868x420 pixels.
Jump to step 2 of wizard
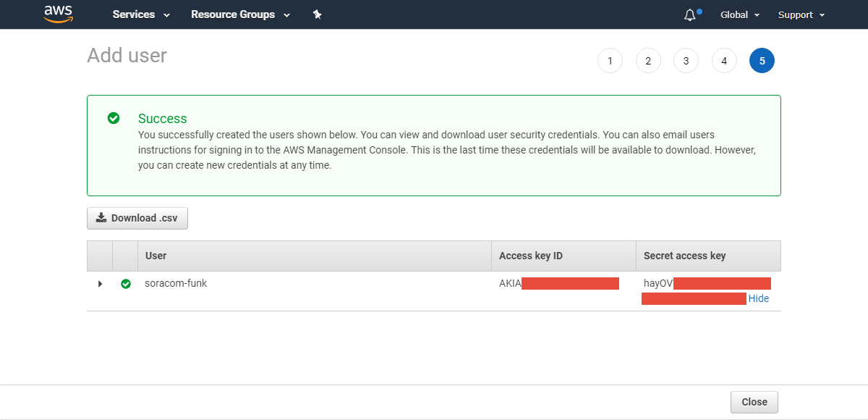[648, 61]
